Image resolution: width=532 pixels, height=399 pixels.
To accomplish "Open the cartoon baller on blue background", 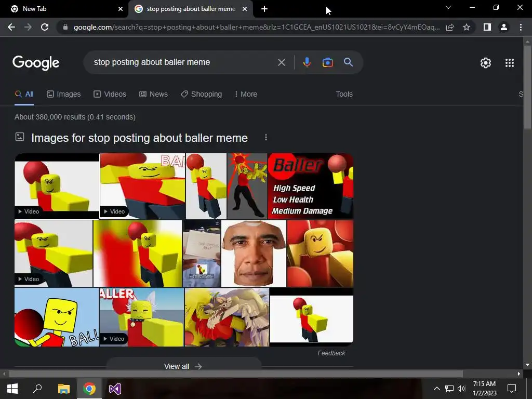I will [x=57, y=317].
